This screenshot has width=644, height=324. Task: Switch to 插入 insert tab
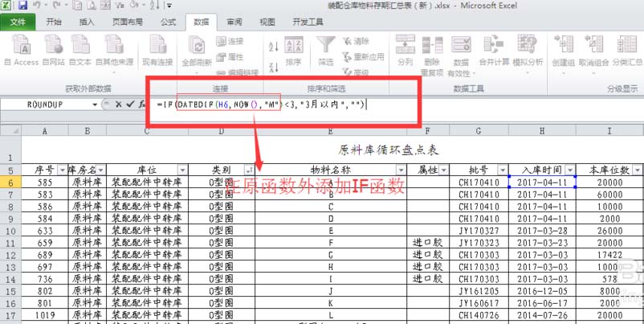[87, 23]
